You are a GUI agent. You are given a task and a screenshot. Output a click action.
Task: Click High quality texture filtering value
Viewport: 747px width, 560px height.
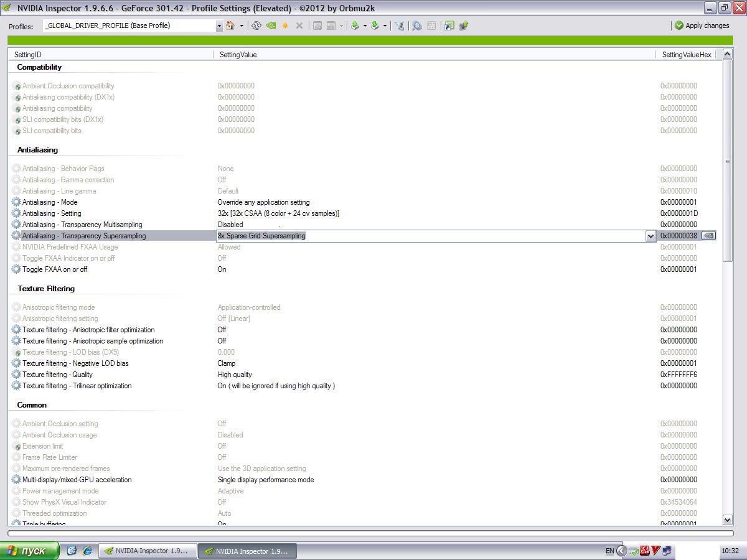coord(235,375)
